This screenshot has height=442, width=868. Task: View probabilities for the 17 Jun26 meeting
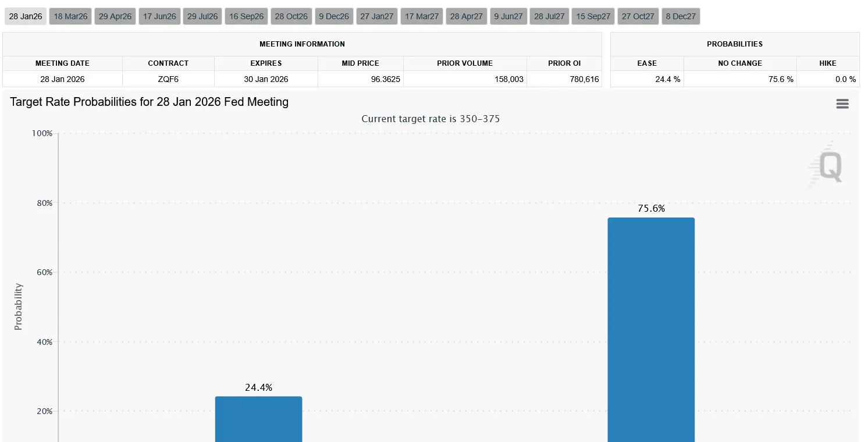coord(159,16)
